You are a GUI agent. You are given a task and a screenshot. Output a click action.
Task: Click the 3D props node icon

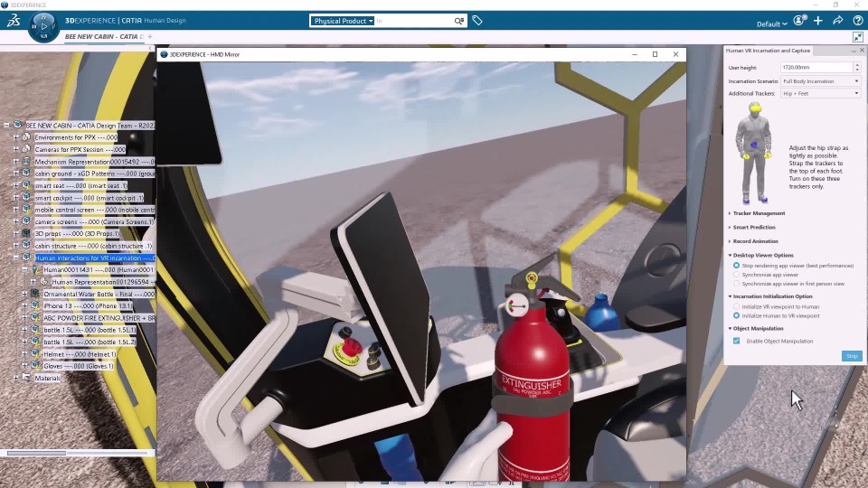click(26, 233)
